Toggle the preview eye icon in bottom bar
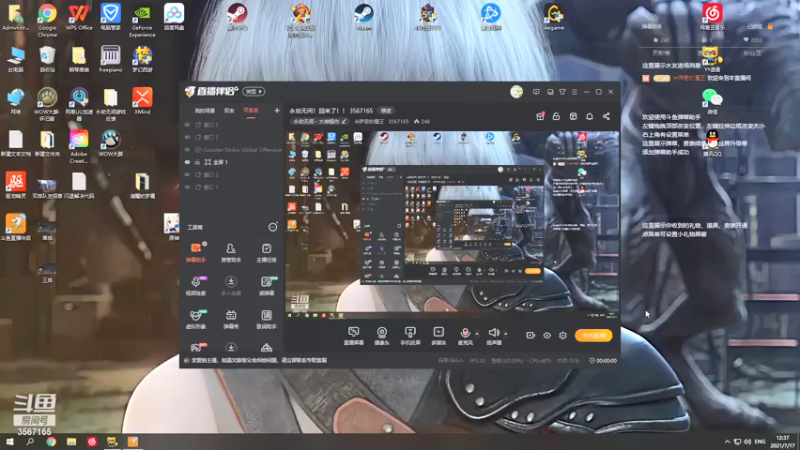This screenshot has width=800, height=450. click(546, 335)
